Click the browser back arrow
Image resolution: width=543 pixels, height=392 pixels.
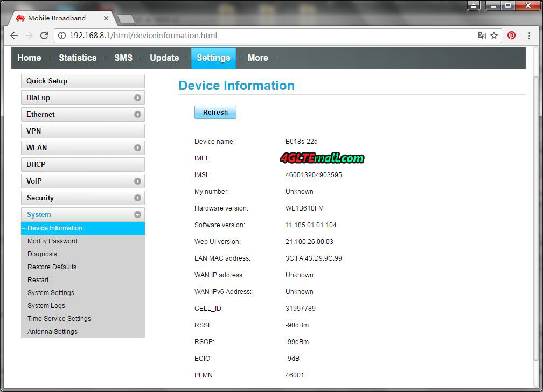pyautogui.click(x=15, y=36)
